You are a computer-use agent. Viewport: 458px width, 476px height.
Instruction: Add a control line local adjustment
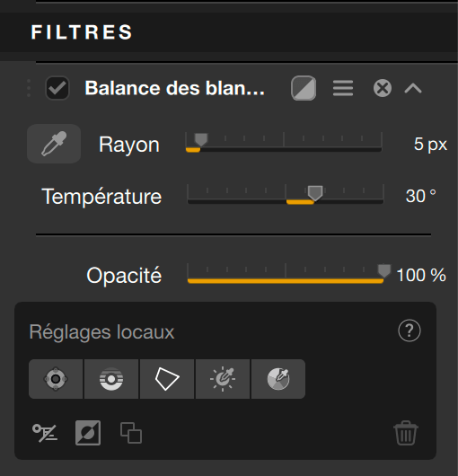[111, 379]
